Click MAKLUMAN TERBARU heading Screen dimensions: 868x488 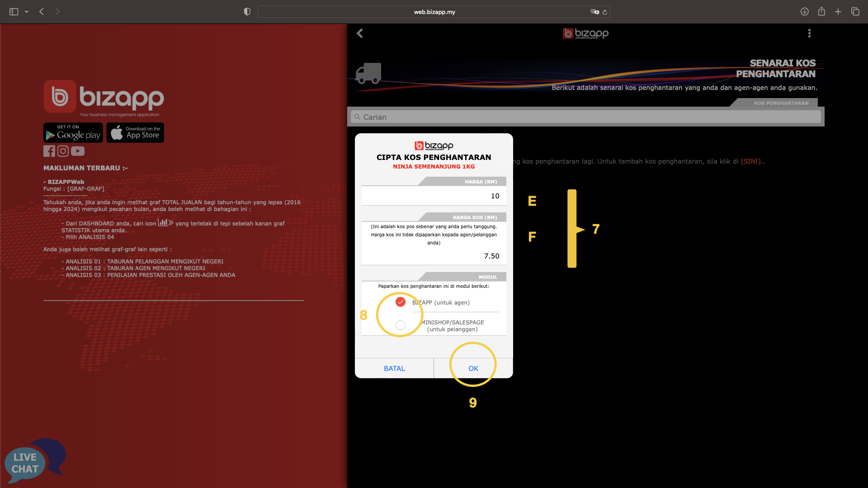[85, 168]
